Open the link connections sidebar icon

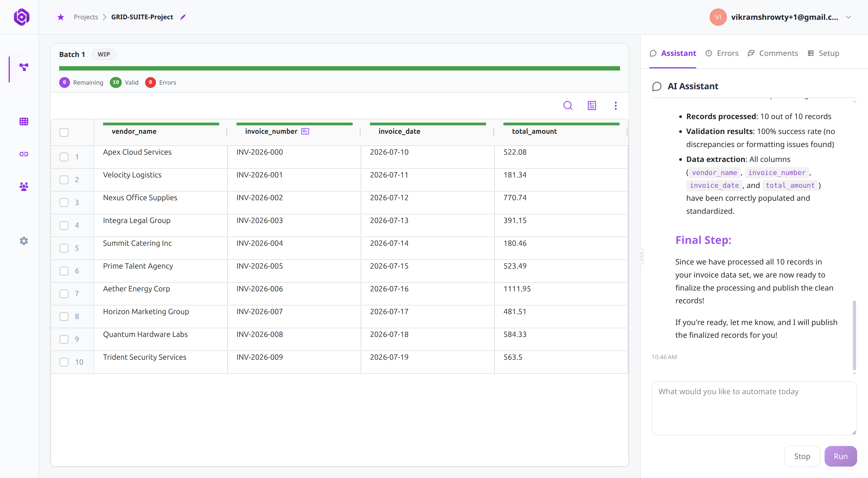(x=24, y=154)
